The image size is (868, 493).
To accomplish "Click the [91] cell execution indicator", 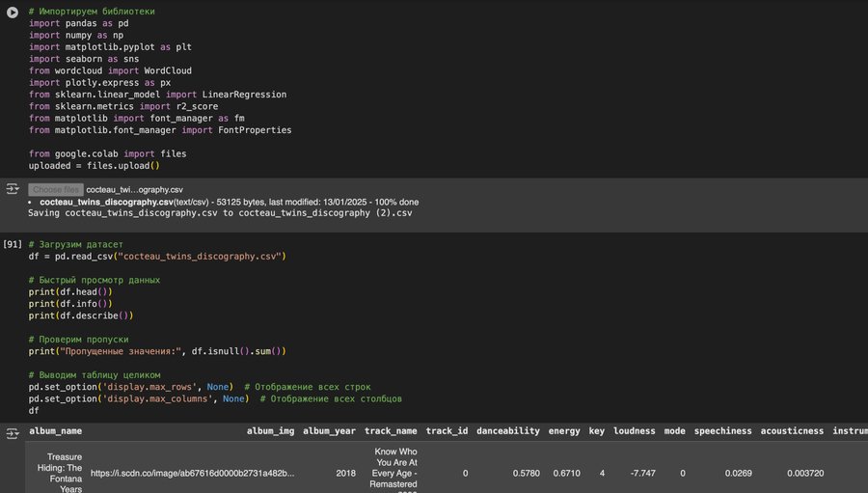I will point(13,245).
